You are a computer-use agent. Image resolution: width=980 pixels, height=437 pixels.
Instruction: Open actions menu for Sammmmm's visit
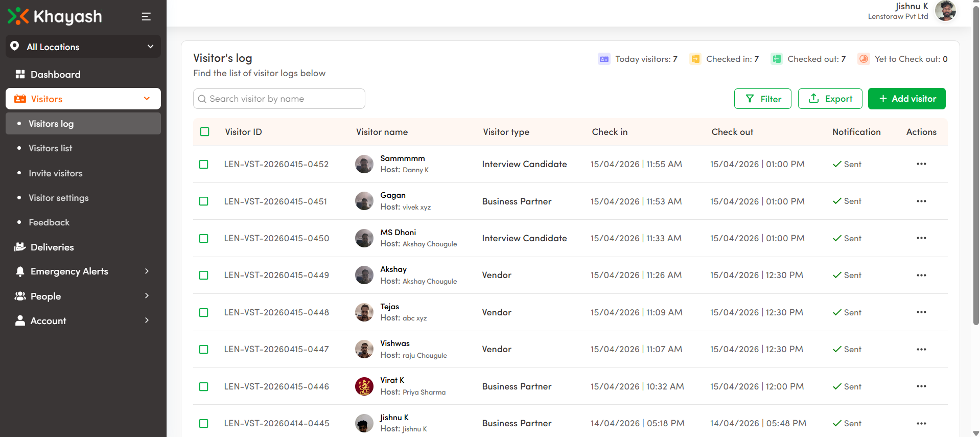921,164
